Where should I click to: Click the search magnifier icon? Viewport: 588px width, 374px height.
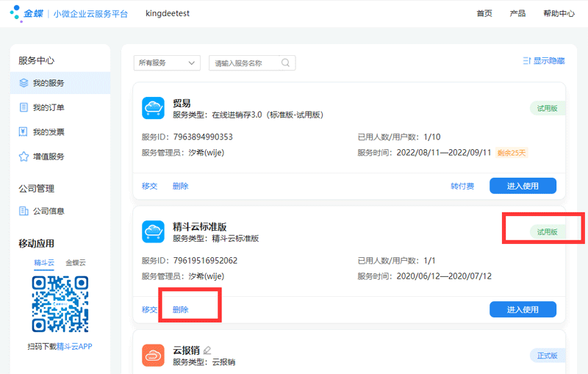click(x=285, y=62)
